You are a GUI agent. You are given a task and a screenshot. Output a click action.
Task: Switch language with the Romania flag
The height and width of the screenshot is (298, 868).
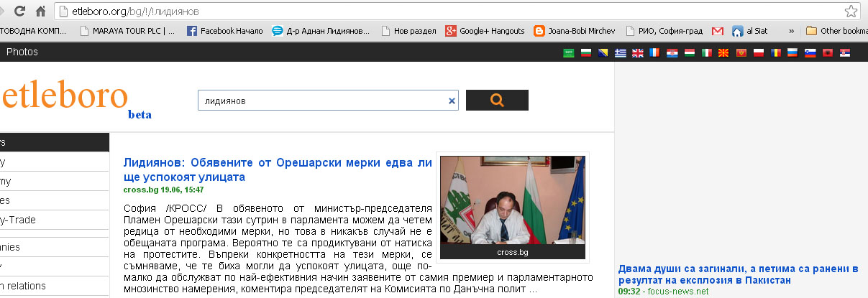click(776, 53)
